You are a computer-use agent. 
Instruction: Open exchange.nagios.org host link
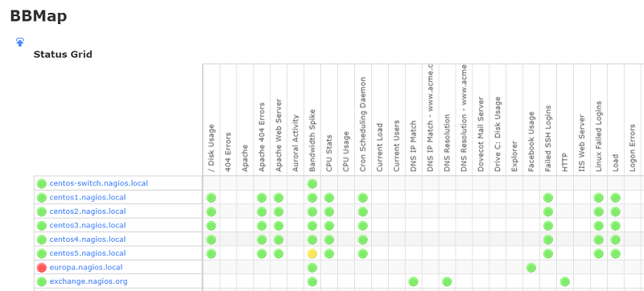[89, 281]
